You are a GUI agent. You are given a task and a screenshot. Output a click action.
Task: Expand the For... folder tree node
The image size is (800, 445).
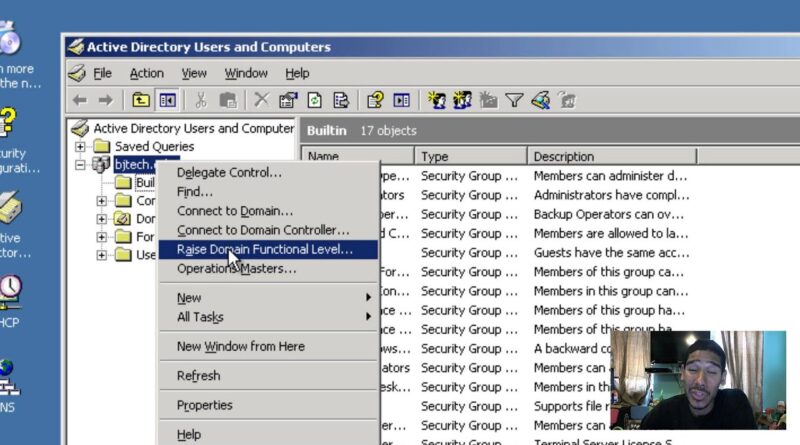tap(102, 237)
